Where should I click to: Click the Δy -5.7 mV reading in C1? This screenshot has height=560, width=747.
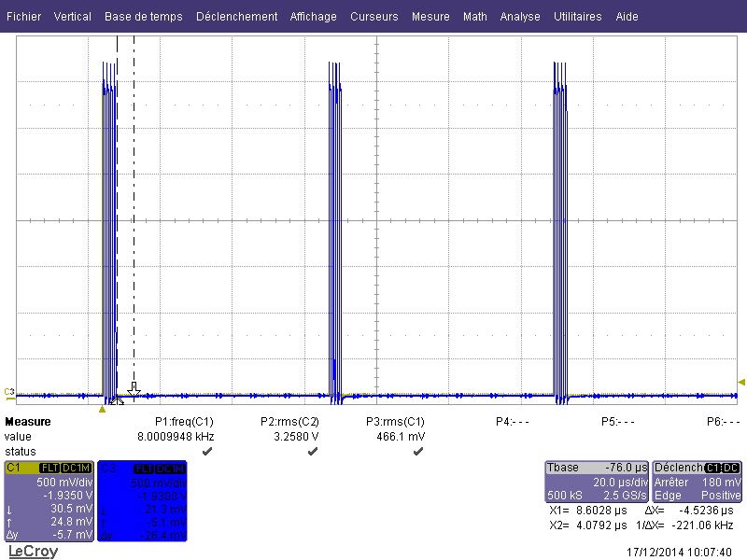point(49,535)
